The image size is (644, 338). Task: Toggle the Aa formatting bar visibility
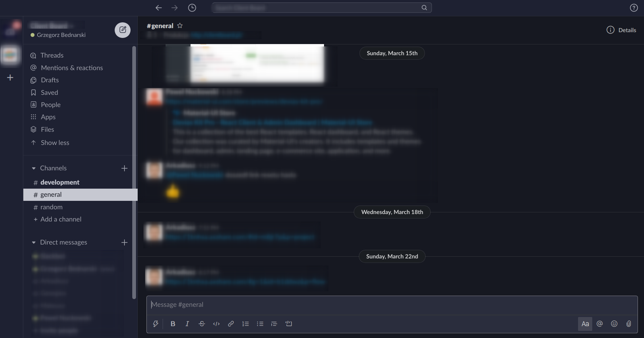tap(585, 324)
